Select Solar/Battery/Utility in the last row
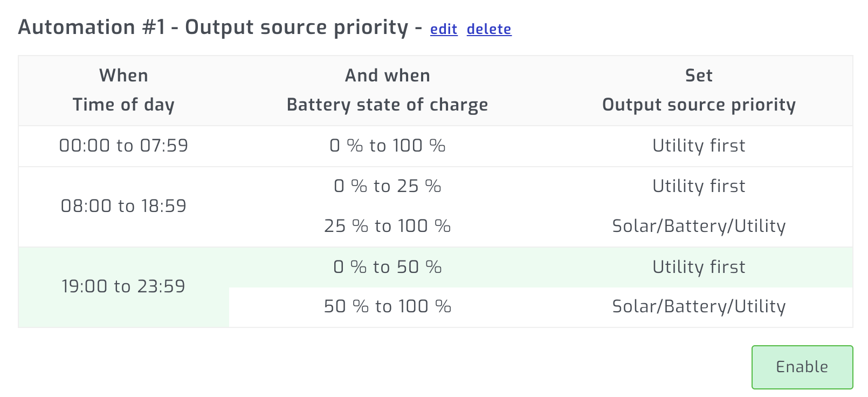The image size is (868, 397). pyautogui.click(x=698, y=306)
